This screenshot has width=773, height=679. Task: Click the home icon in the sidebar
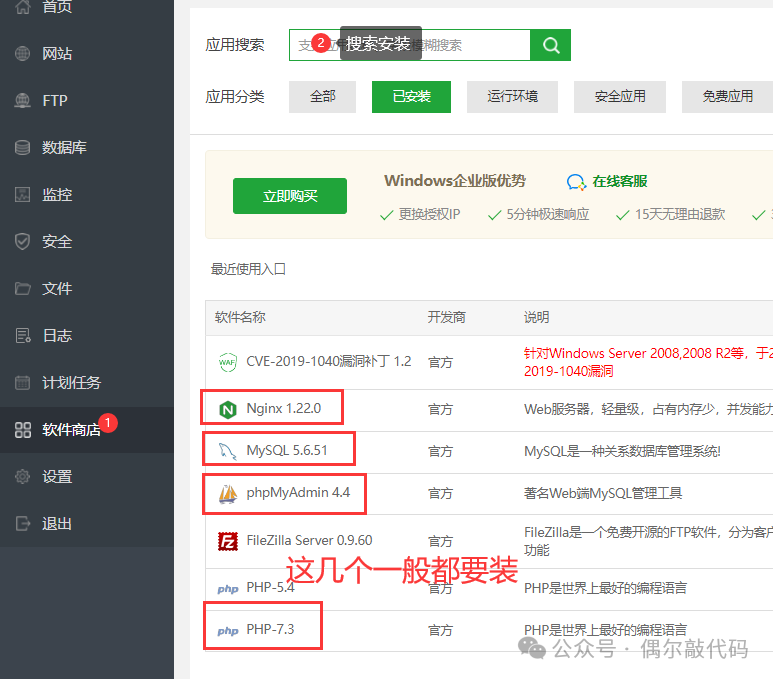point(23,7)
